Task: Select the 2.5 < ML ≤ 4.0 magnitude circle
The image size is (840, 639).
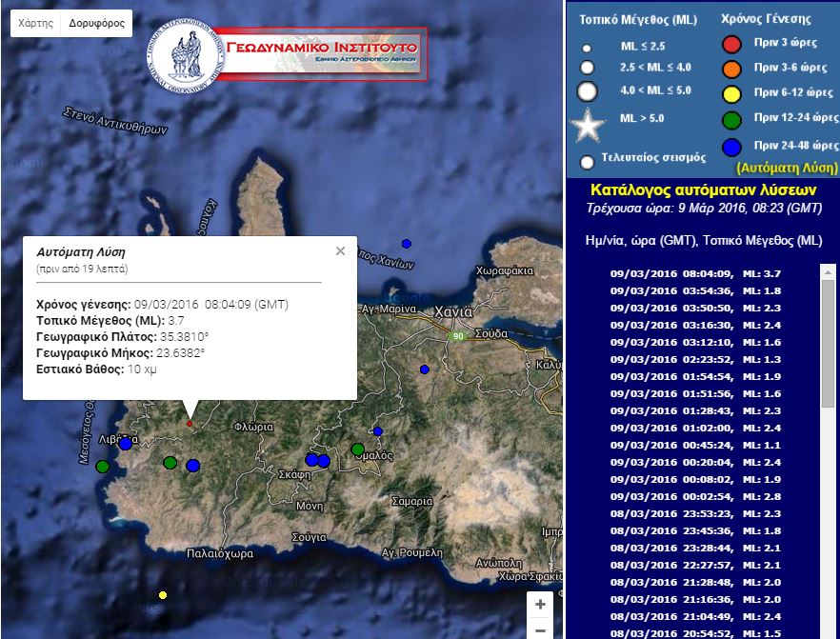Action: pyautogui.click(x=588, y=68)
